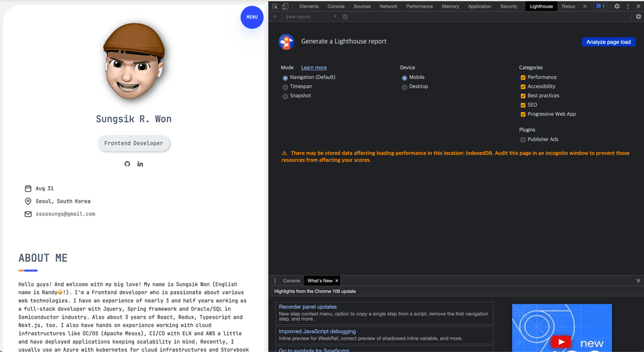The image size is (644, 352).
Task: Select Timespan mode
Action: coord(285,87)
